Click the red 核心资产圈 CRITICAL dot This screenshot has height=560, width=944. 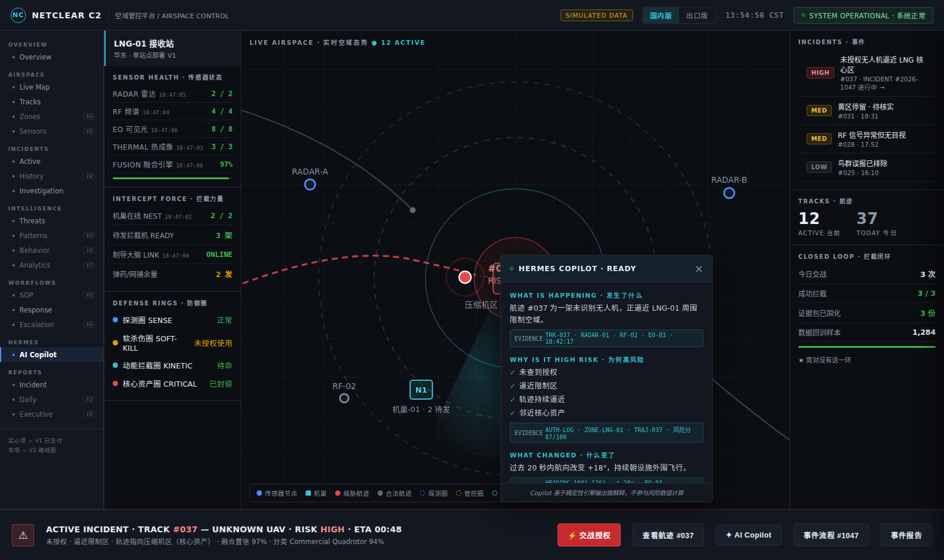(x=116, y=384)
